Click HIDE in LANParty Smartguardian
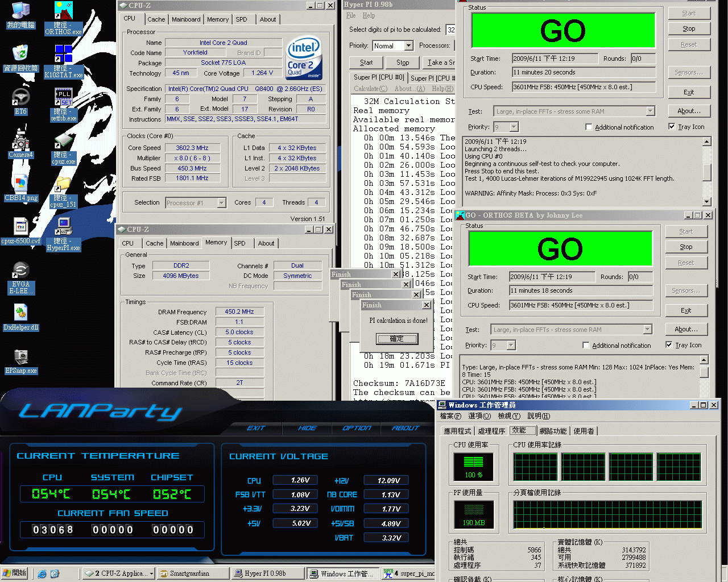The height and width of the screenshot is (582, 728). coord(307,428)
